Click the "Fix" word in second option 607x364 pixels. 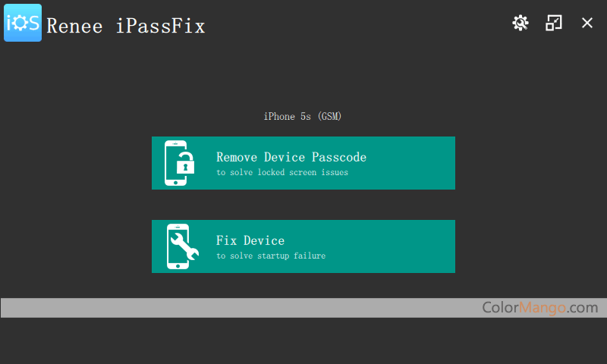(x=226, y=240)
